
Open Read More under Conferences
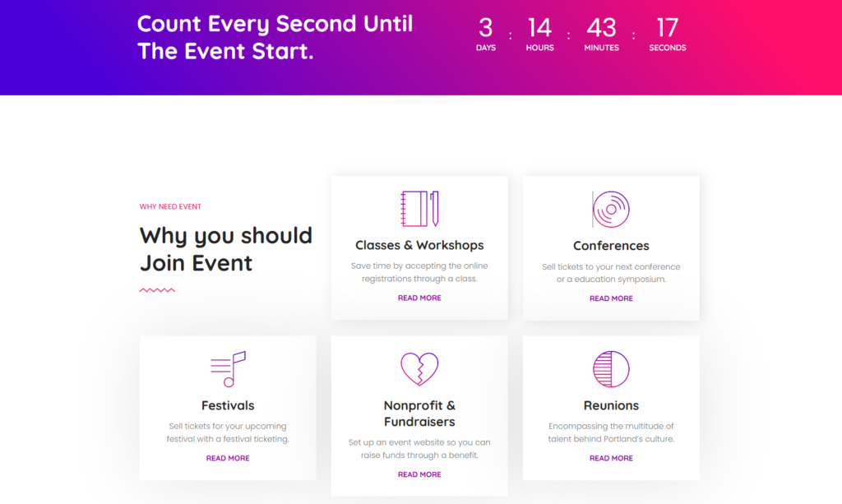point(611,299)
